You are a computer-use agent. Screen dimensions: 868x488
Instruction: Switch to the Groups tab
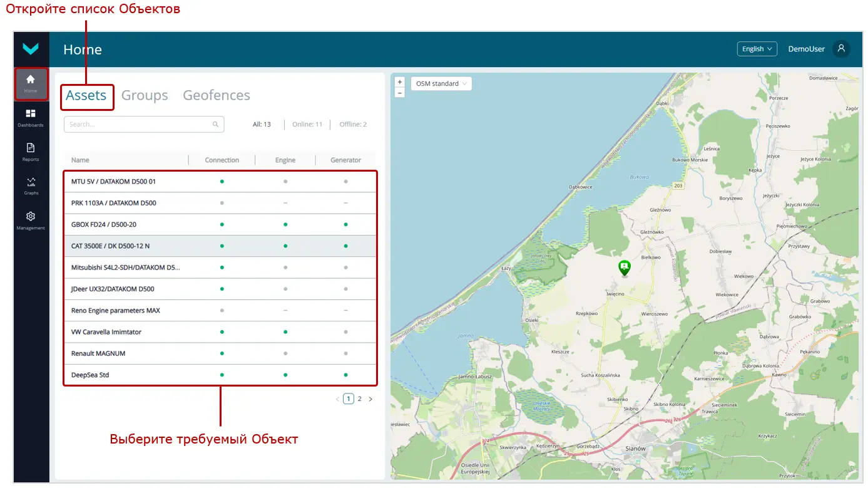[x=145, y=96]
